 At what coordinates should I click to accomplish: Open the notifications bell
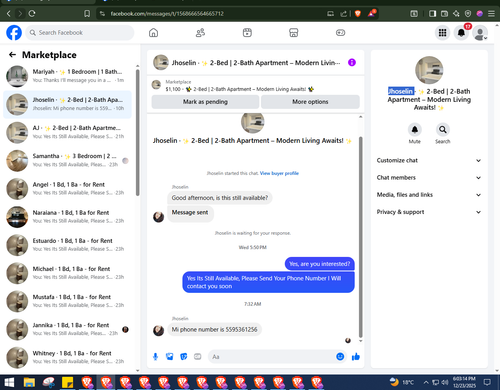(x=461, y=33)
